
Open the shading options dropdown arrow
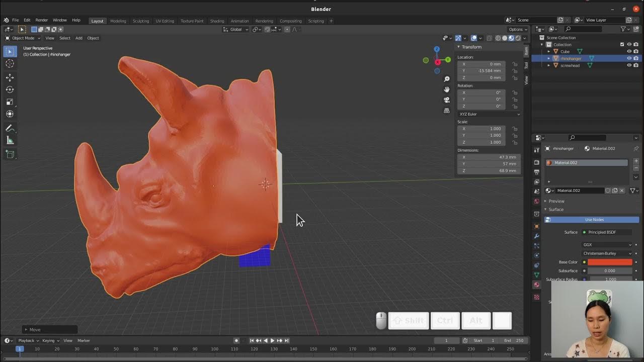coord(525,38)
